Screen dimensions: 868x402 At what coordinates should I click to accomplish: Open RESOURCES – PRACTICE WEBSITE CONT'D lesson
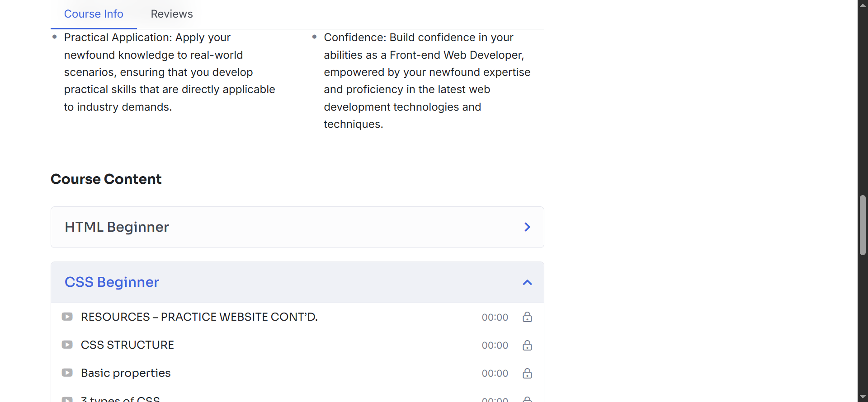coord(199,317)
